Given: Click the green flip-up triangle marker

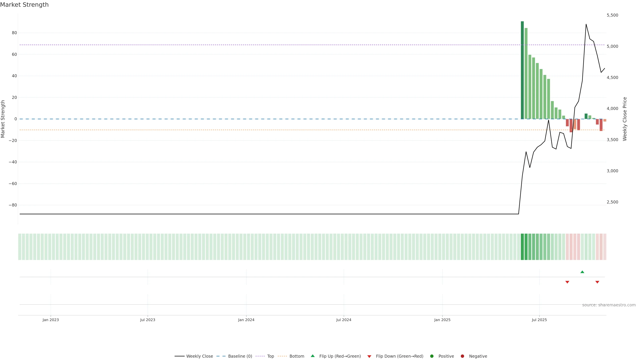Looking at the screenshot, I should 582,272.
